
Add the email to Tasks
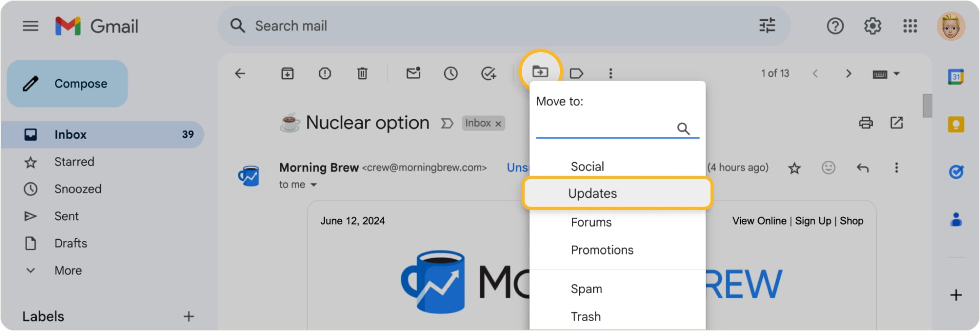490,73
